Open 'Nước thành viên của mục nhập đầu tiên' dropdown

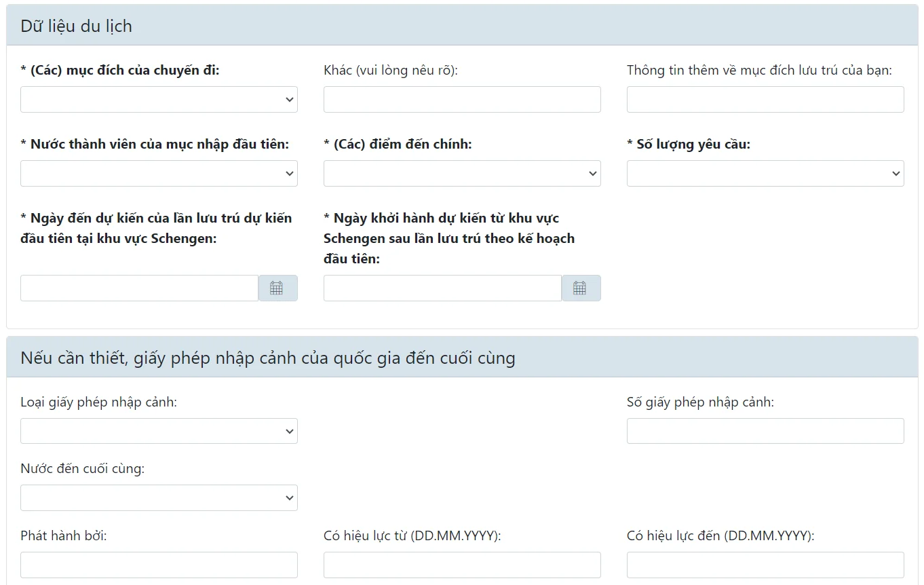[x=159, y=173]
